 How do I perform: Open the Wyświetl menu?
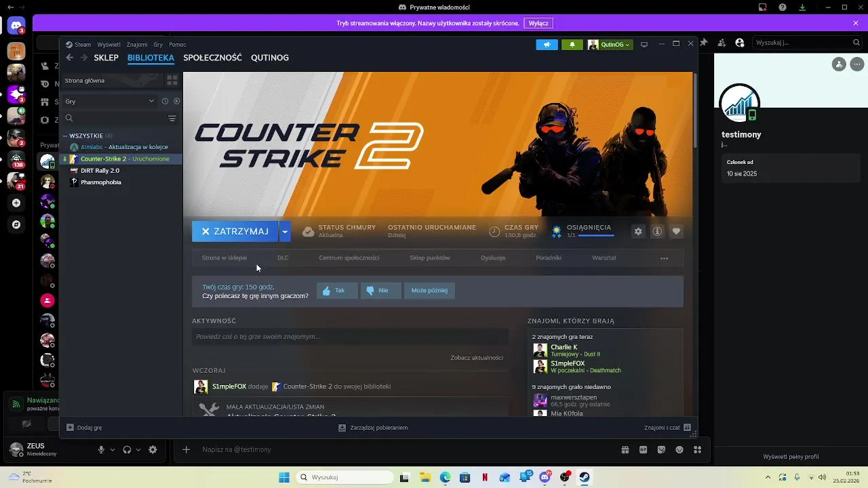(x=108, y=45)
